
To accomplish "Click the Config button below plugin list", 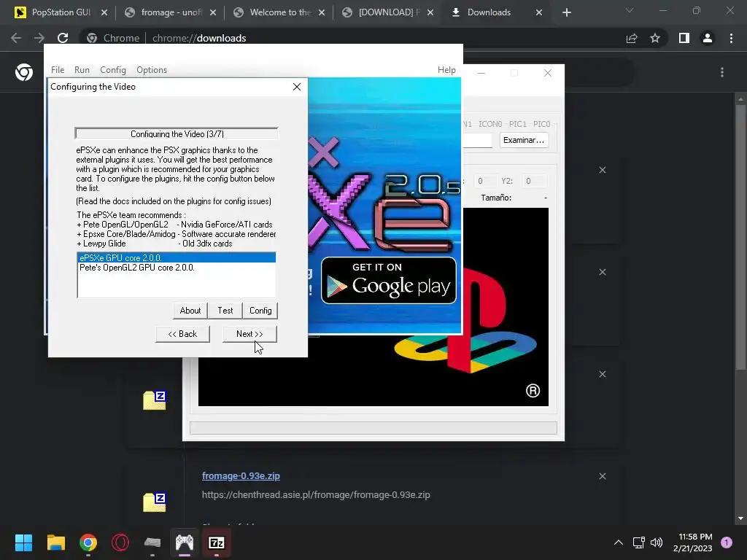I will 260,311.
